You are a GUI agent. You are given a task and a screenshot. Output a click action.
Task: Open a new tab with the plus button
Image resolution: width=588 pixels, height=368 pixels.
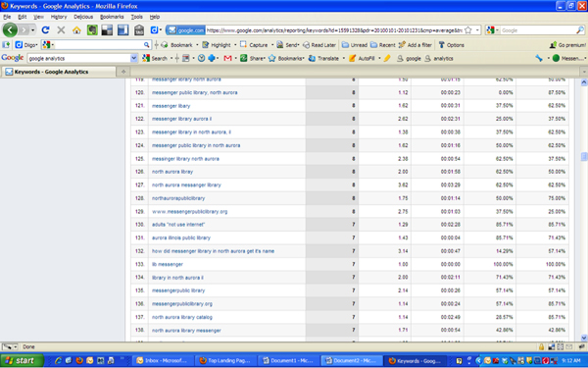point(123,72)
